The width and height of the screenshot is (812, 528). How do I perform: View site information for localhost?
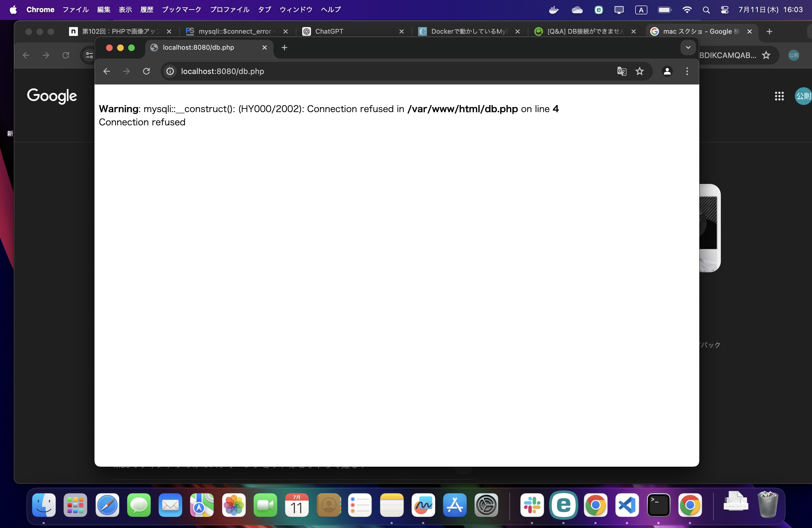170,71
